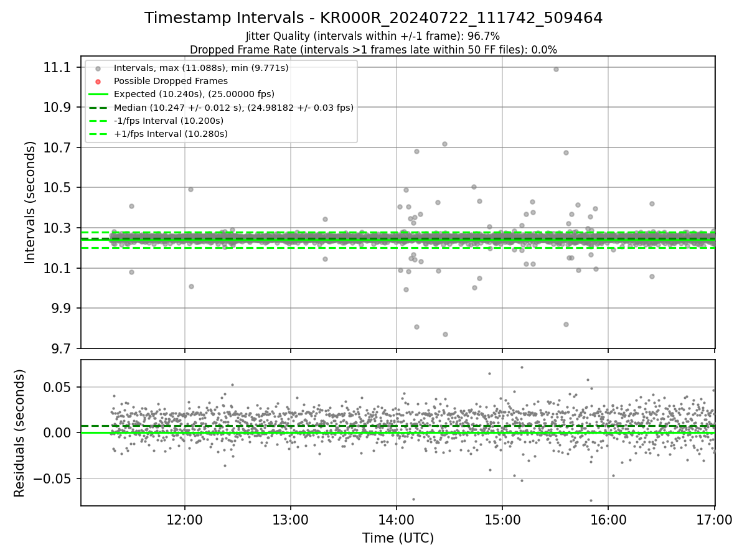
Task: Click legend entry 'Intervals, max (11.088s), min (9.771s)'
Action: coord(201,68)
